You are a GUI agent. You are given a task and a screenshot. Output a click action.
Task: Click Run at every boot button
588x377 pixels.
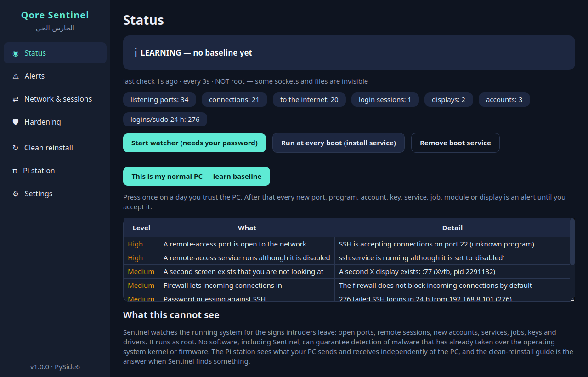(x=339, y=143)
